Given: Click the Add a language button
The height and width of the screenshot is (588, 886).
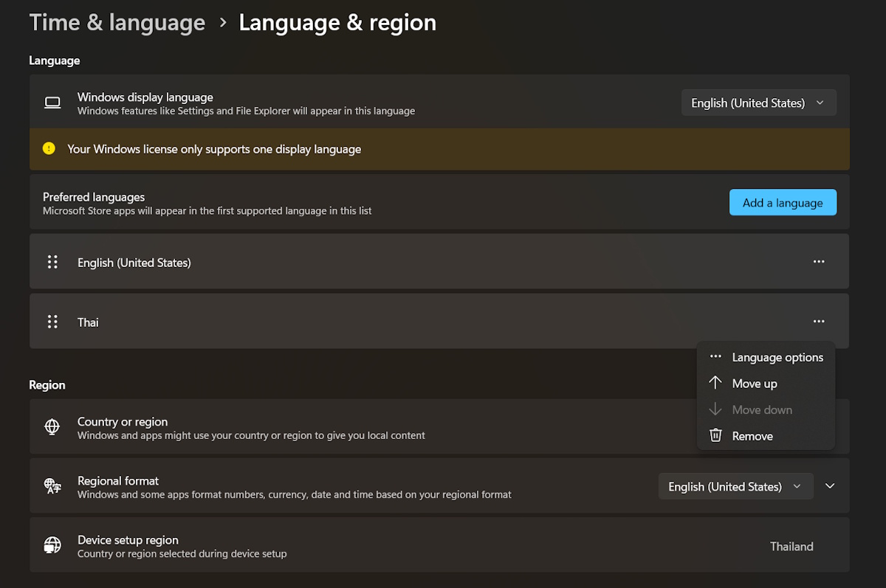Looking at the screenshot, I should click(x=783, y=203).
